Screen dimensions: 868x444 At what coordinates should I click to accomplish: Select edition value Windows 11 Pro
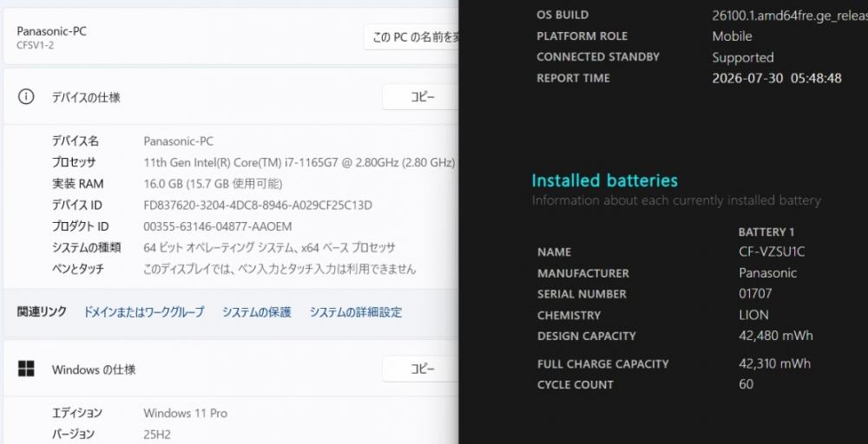point(186,413)
